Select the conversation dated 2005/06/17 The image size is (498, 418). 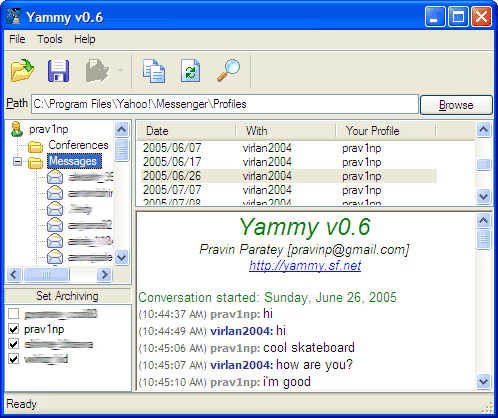coord(289,162)
